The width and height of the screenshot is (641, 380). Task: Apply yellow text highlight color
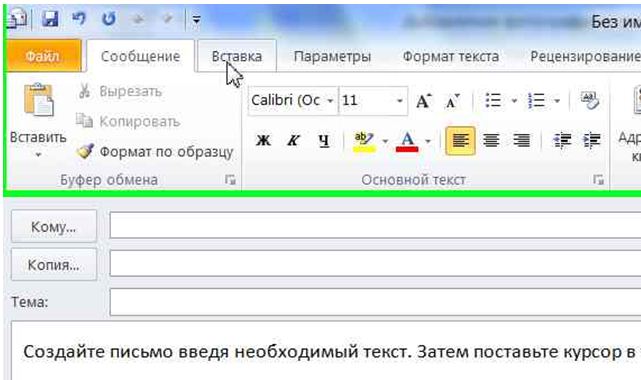coord(363,141)
